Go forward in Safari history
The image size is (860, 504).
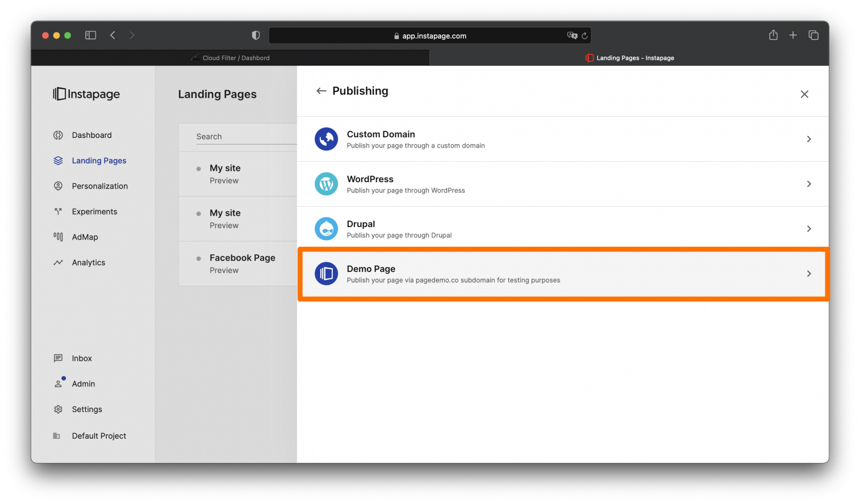pos(132,35)
